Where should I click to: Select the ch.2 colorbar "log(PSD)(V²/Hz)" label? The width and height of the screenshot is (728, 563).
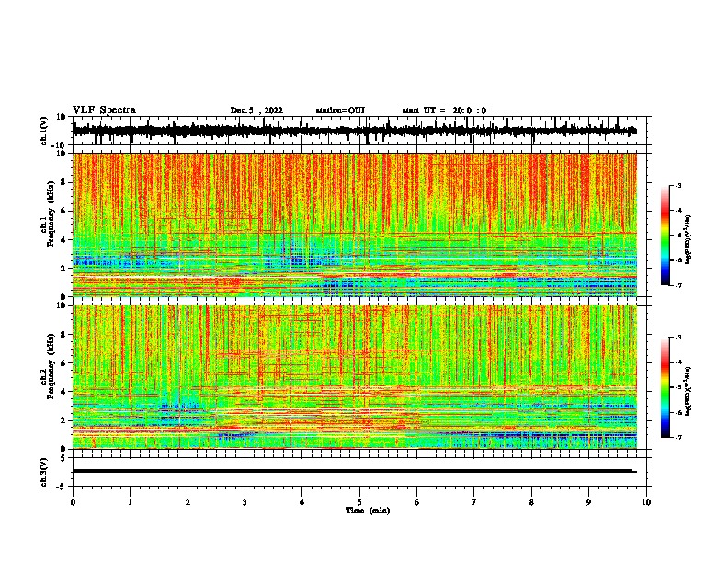[x=688, y=391]
